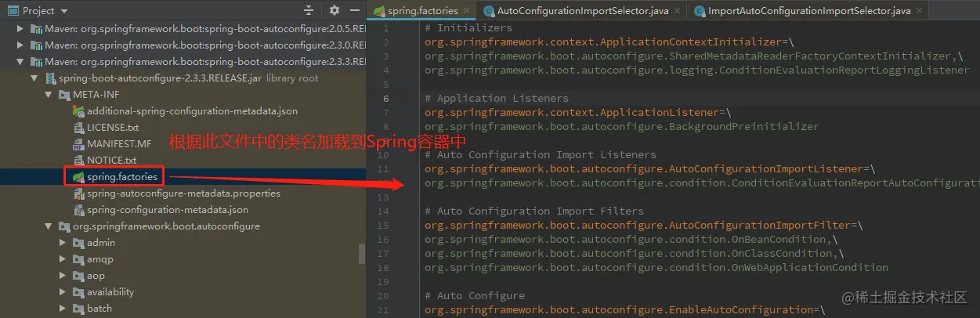
Task: Click the OnBeanCondition line in editor
Action: pyautogui.click(x=631, y=240)
